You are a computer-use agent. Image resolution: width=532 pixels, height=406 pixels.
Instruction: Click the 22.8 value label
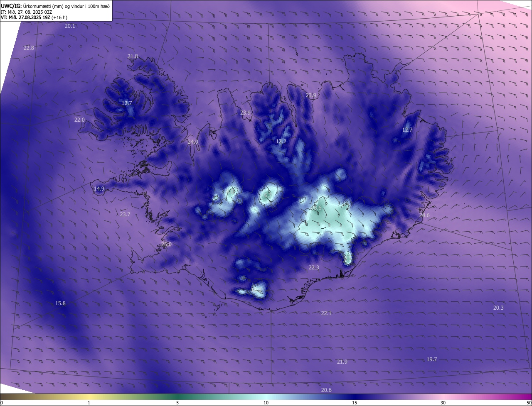[x=29, y=48]
